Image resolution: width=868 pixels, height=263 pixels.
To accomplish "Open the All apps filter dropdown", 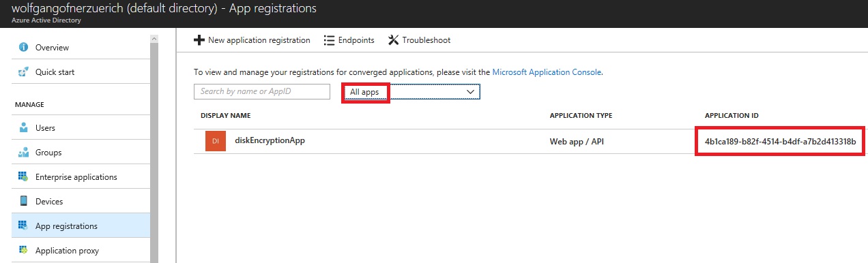I will point(412,91).
